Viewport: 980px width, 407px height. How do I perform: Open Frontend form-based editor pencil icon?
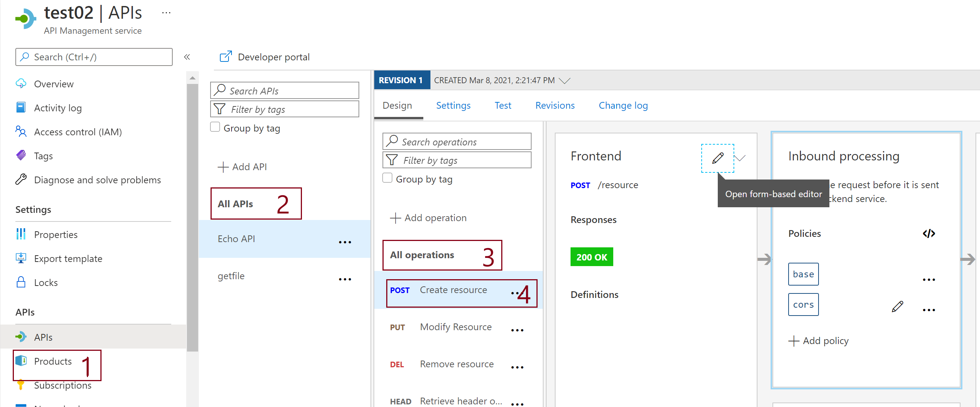(x=717, y=158)
